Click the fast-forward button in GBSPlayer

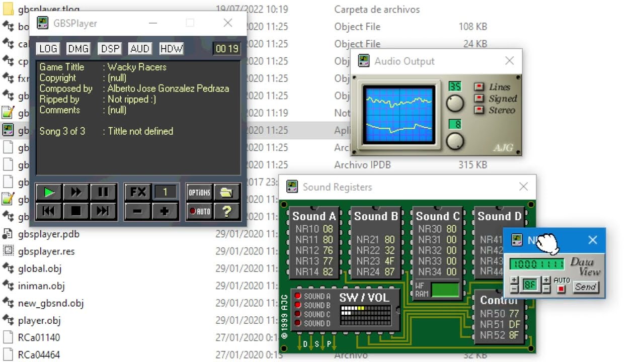[x=76, y=192]
